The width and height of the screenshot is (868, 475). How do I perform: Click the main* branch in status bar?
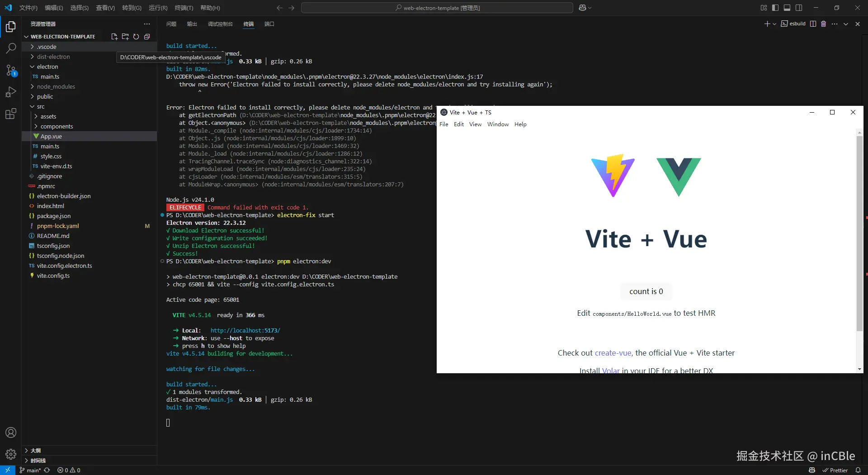(x=30, y=470)
